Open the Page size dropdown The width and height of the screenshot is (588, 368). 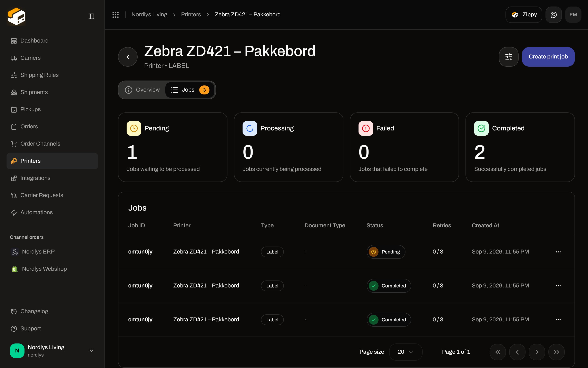405,352
